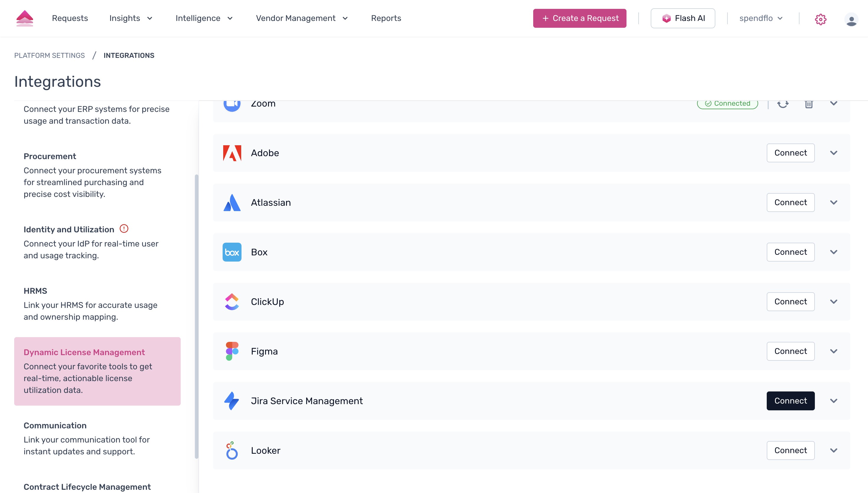
Task: Click the Box integration icon
Action: point(232,252)
